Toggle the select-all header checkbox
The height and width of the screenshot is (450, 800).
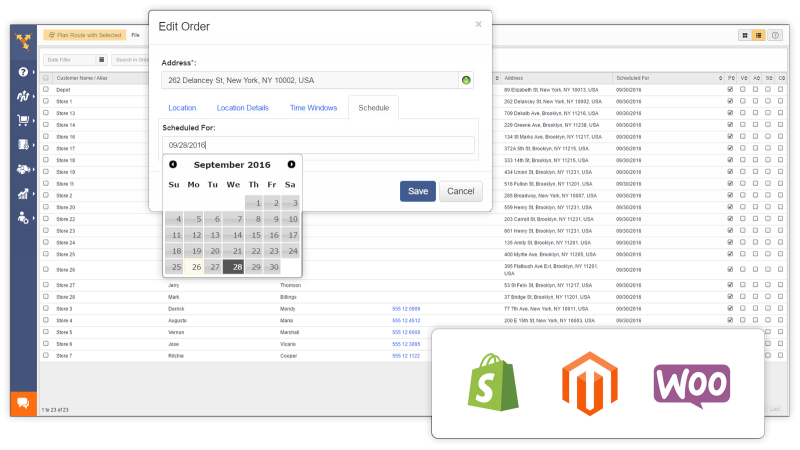pos(46,78)
